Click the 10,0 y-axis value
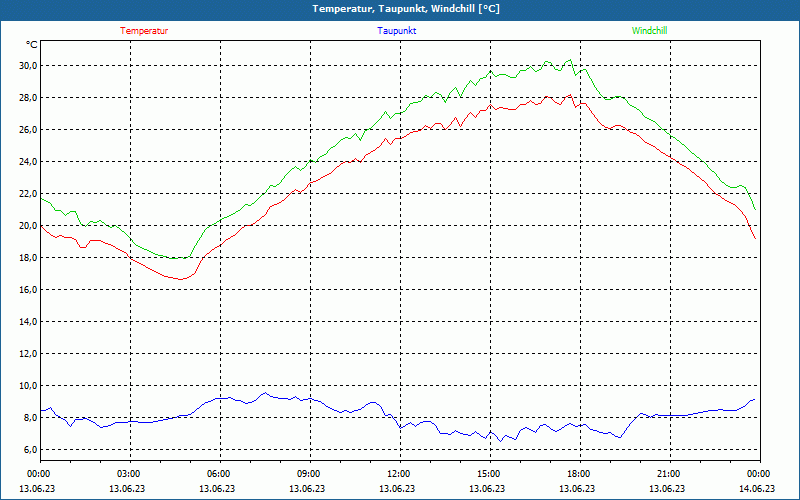Image resolution: width=800 pixels, height=500 pixels. (28, 386)
